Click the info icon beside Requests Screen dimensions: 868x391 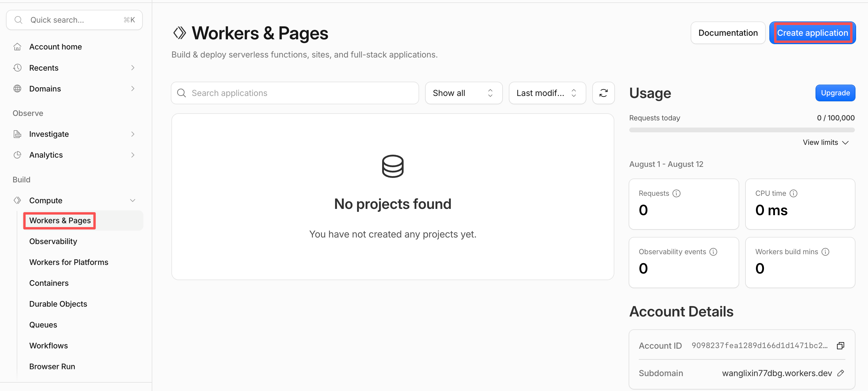pos(676,193)
